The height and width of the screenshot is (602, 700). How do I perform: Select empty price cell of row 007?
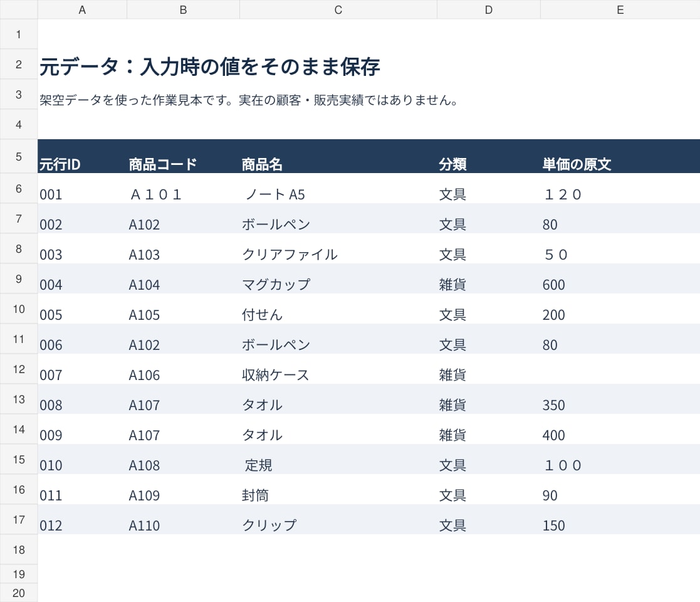tap(620, 369)
